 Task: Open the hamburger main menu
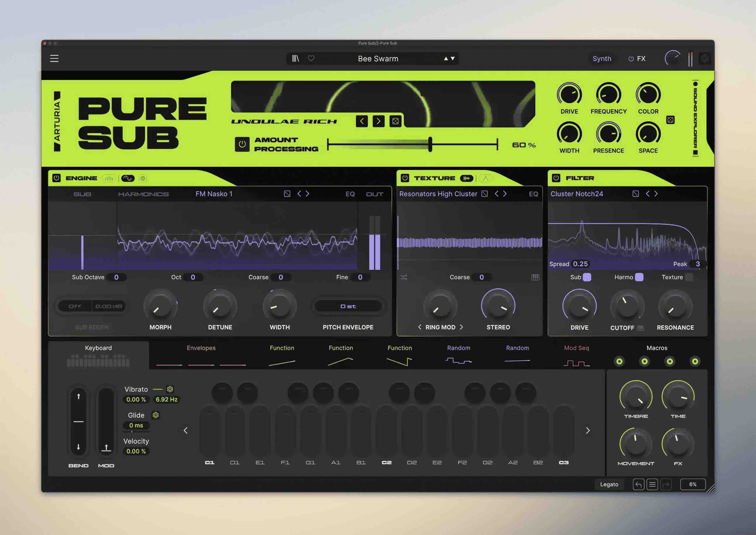click(54, 59)
